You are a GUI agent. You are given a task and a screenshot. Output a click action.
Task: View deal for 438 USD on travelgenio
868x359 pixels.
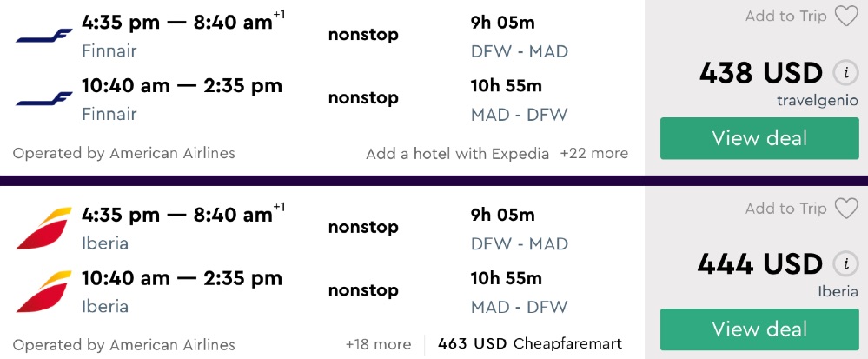click(759, 138)
